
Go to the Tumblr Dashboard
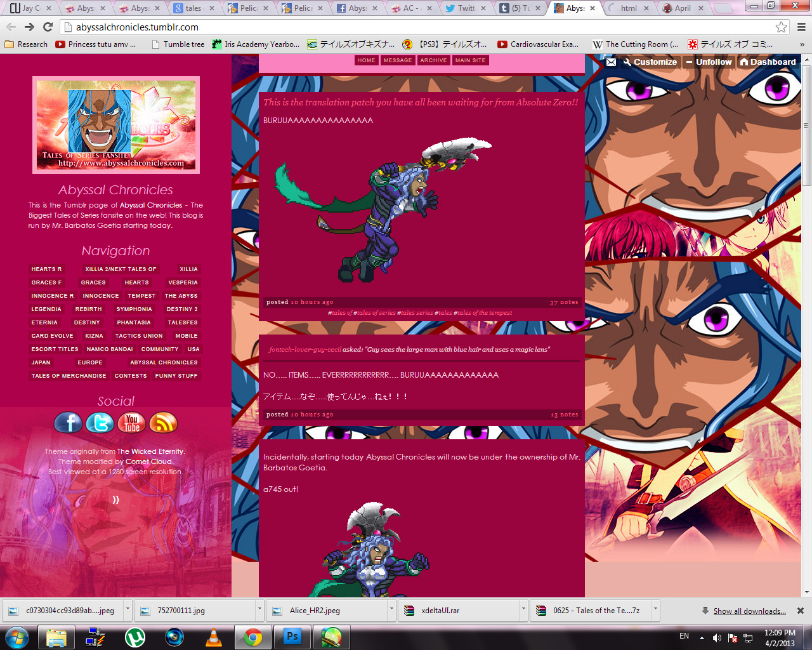pyautogui.click(x=768, y=62)
